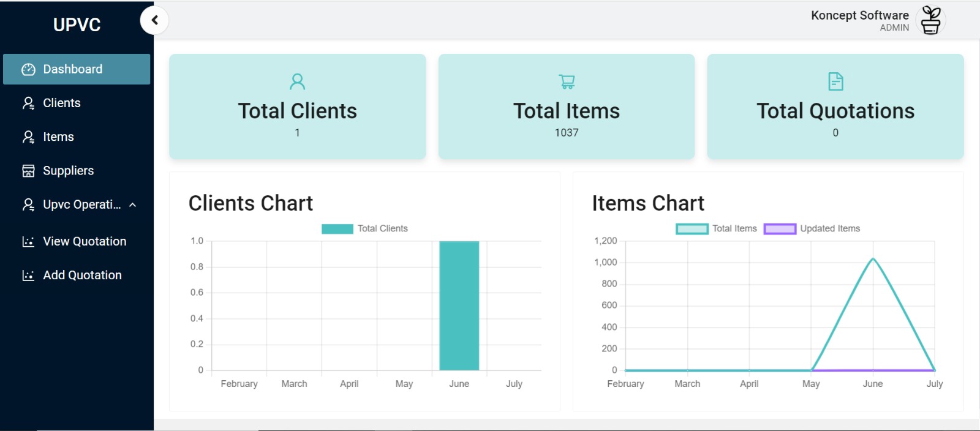Go to the Items menu entry

click(58, 137)
